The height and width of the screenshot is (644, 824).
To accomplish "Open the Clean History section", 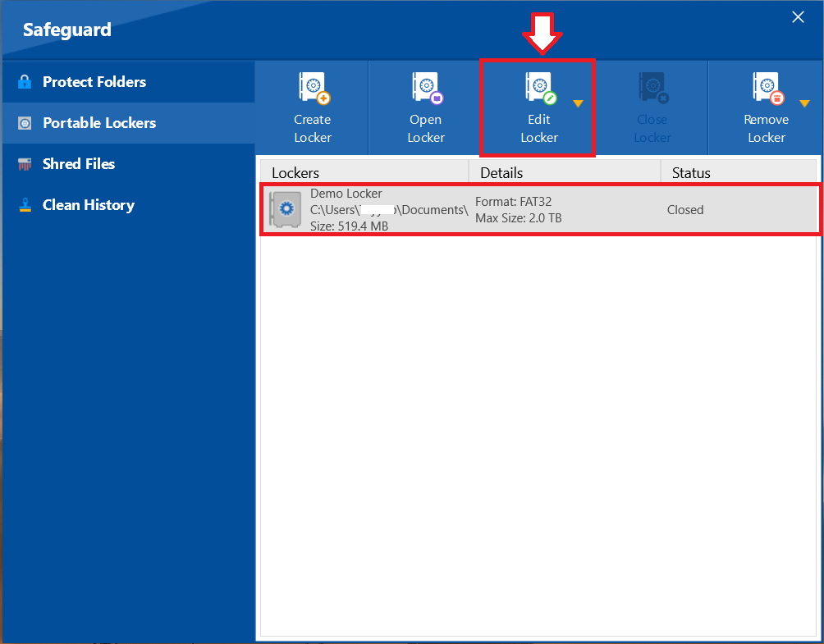I will [128, 205].
